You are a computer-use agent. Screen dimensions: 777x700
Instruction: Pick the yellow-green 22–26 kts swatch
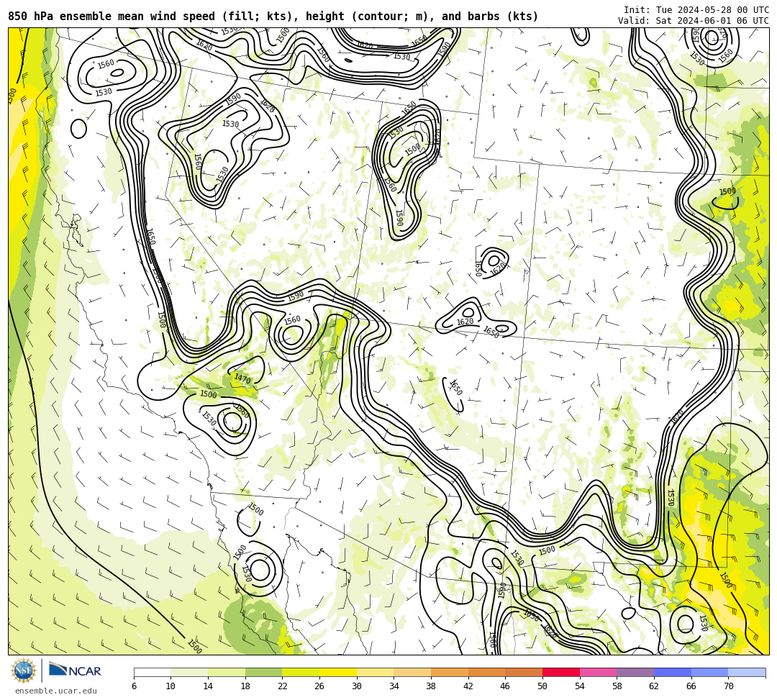click(301, 672)
